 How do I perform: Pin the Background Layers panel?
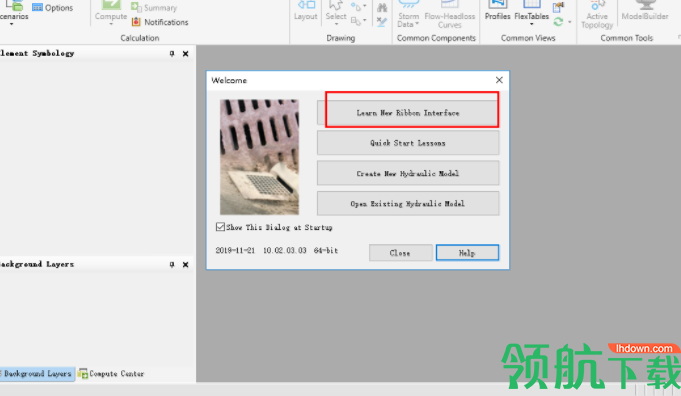click(x=172, y=264)
